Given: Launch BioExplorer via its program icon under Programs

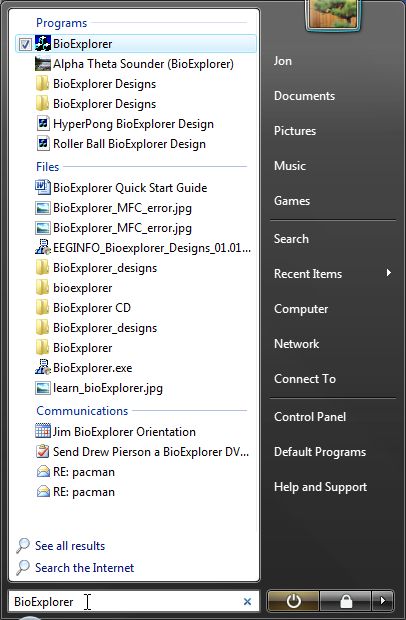Looking at the screenshot, I should coord(43,43).
